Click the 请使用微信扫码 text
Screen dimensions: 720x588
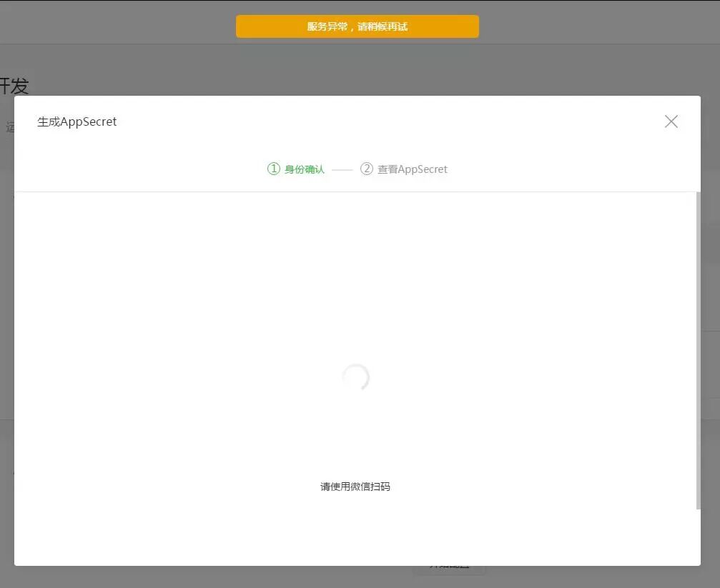click(355, 487)
